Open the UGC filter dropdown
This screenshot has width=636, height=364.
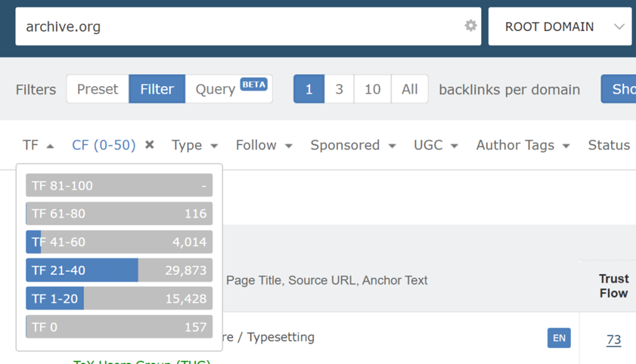click(x=435, y=145)
